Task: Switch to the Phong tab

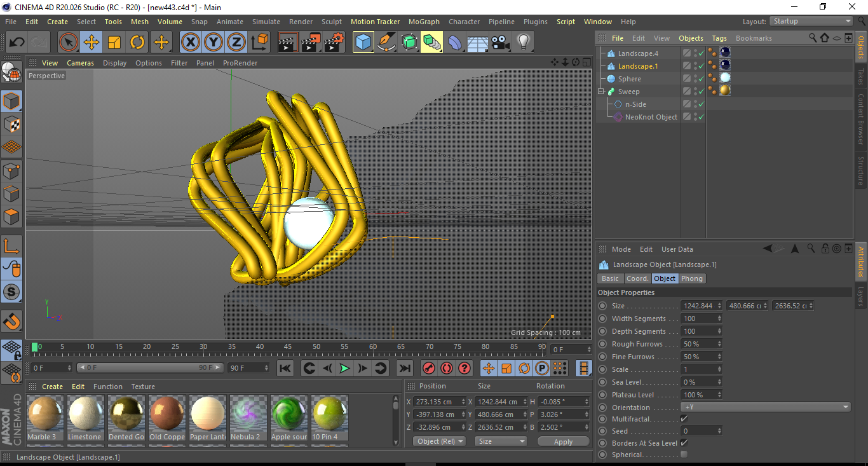Action: 692,278
